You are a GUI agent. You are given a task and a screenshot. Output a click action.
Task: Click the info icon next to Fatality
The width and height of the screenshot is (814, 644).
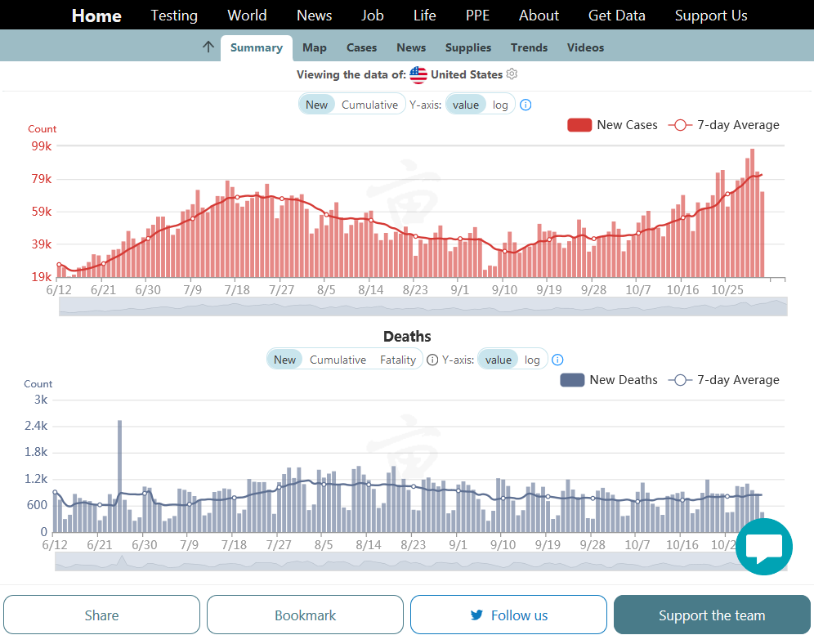coord(432,360)
